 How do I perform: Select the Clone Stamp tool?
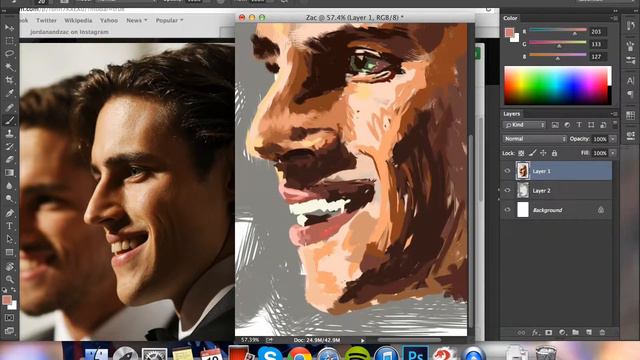[9, 133]
